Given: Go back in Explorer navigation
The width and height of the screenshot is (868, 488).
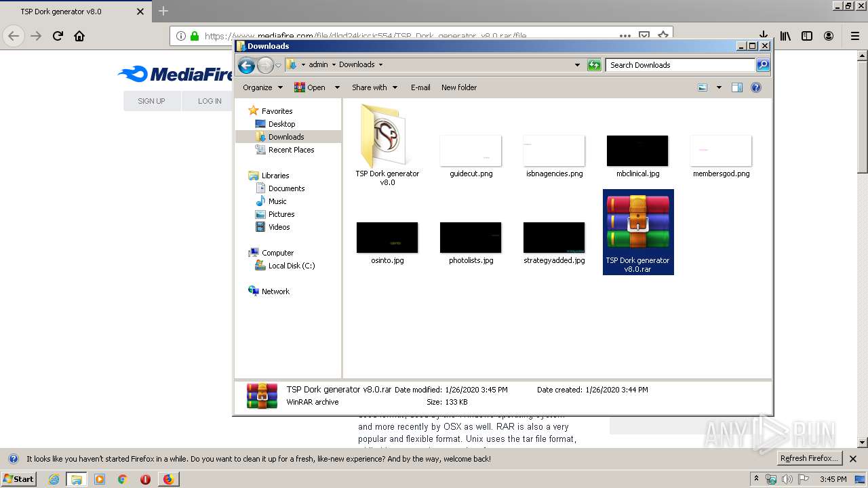Looking at the screenshot, I should coord(247,65).
